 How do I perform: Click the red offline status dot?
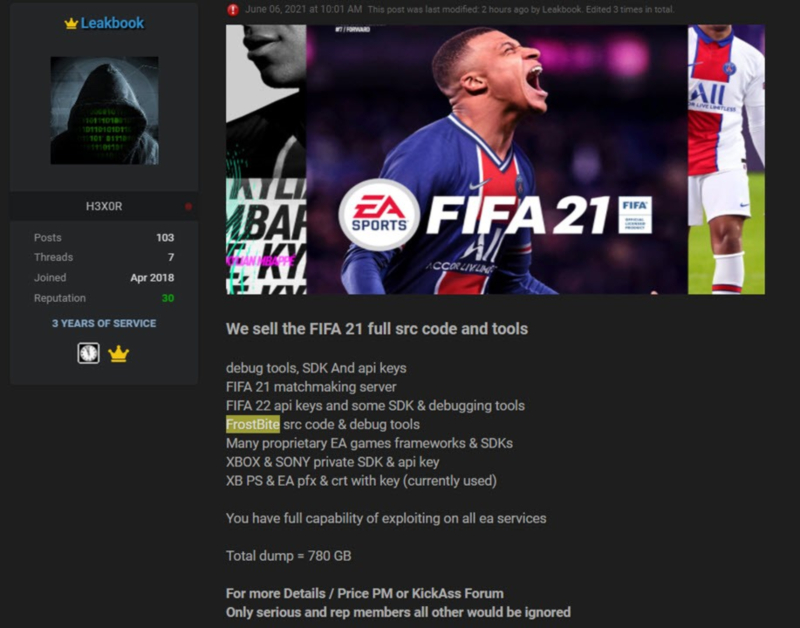pos(188,206)
